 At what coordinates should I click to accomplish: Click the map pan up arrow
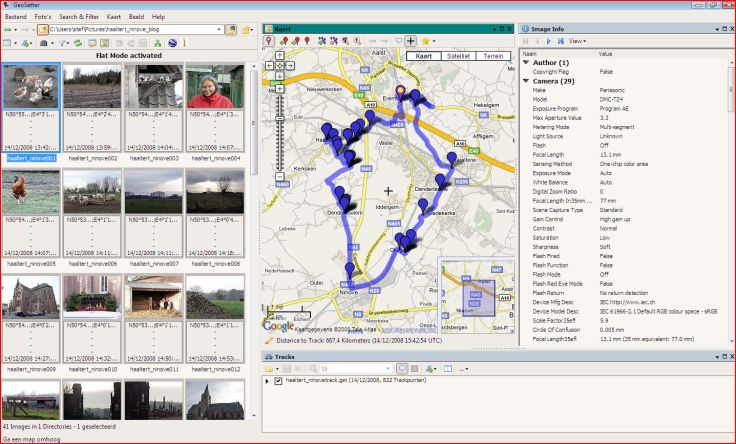[278, 58]
